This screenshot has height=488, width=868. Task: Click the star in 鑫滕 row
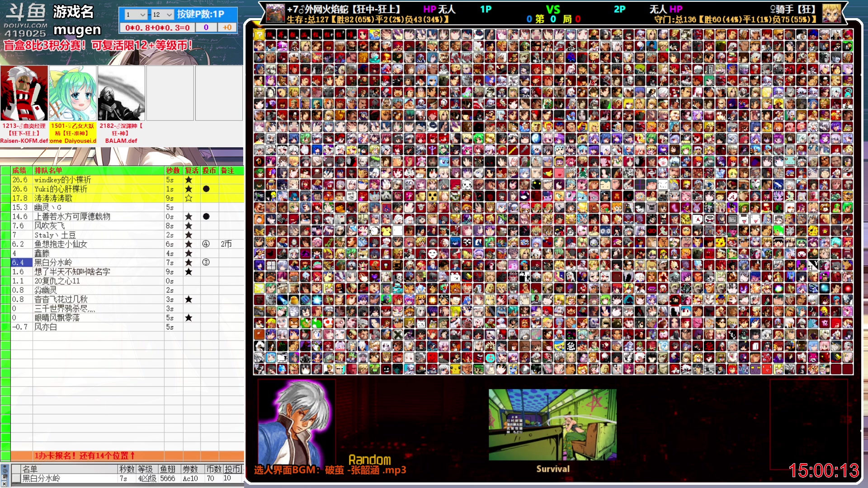[x=189, y=253]
